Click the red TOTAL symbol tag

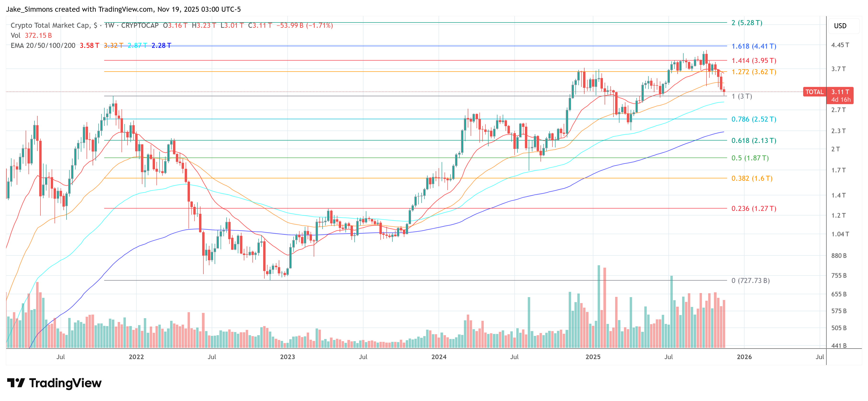[x=814, y=92]
